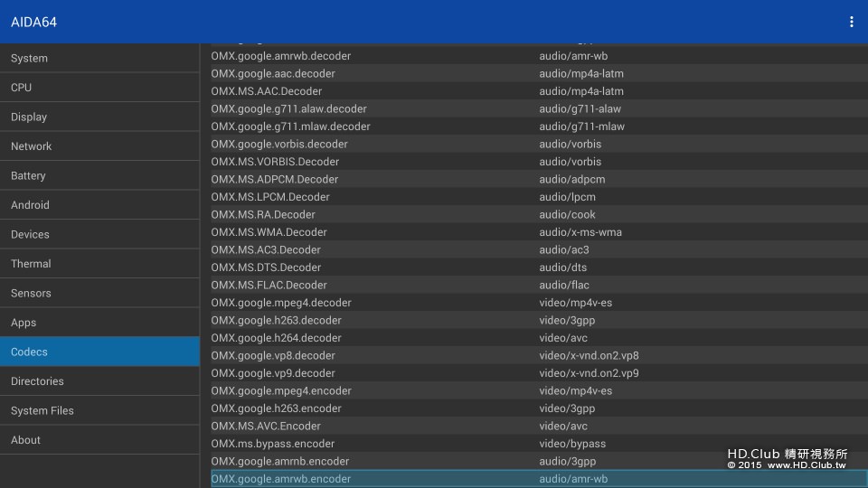Select OMX.MS.WMA.Decoder entry
The height and width of the screenshot is (488, 868).
pyautogui.click(x=539, y=232)
